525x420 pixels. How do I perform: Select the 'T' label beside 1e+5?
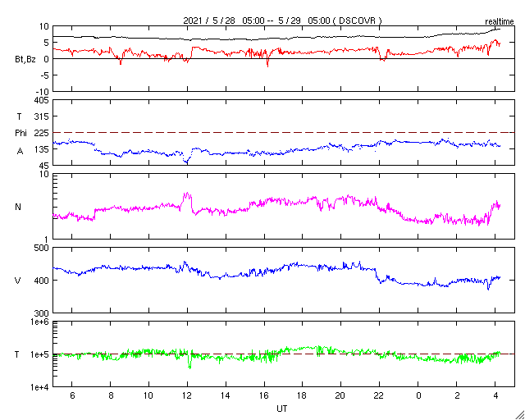(17, 354)
